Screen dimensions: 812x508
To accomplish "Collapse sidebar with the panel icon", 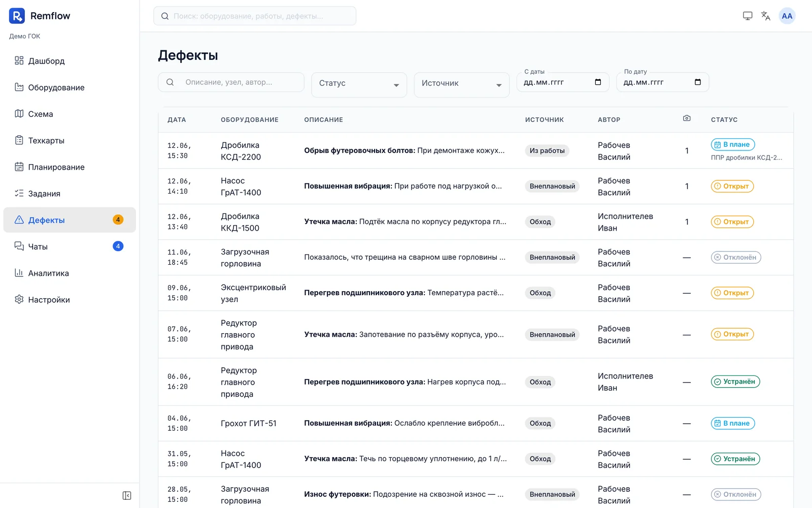I will click(127, 495).
